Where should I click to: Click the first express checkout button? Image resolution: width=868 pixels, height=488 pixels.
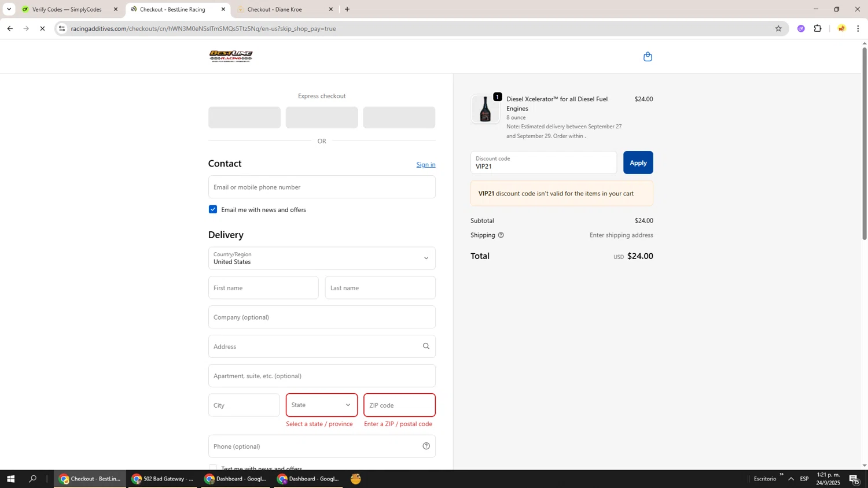click(x=244, y=117)
